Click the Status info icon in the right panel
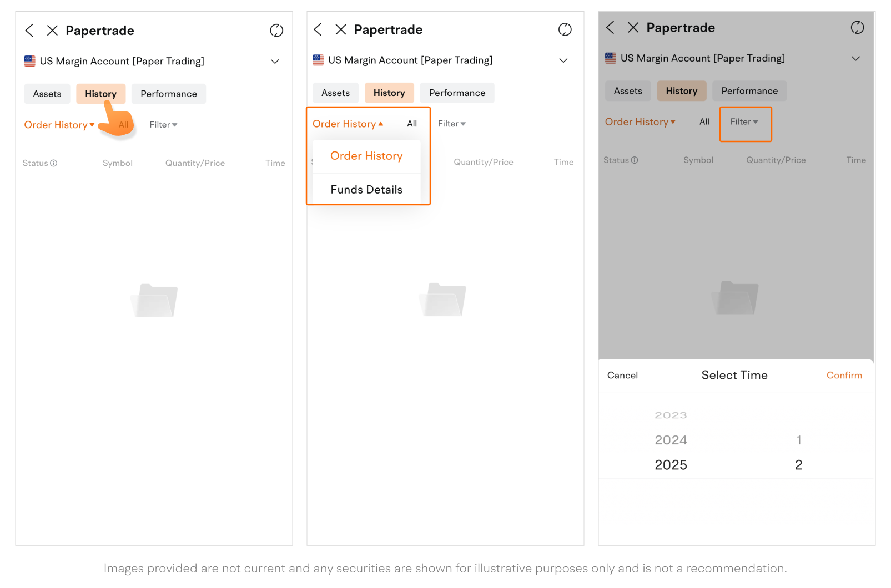This screenshot has width=891, height=588. [x=635, y=160]
